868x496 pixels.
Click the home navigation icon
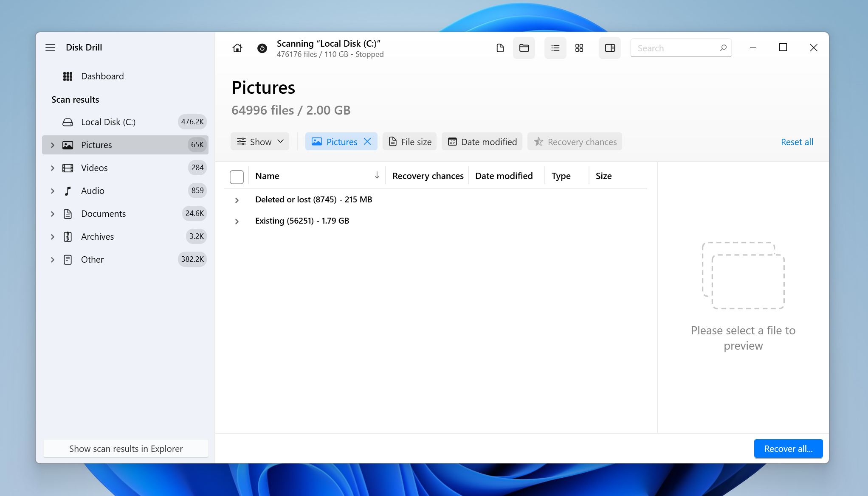(x=237, y=48)
